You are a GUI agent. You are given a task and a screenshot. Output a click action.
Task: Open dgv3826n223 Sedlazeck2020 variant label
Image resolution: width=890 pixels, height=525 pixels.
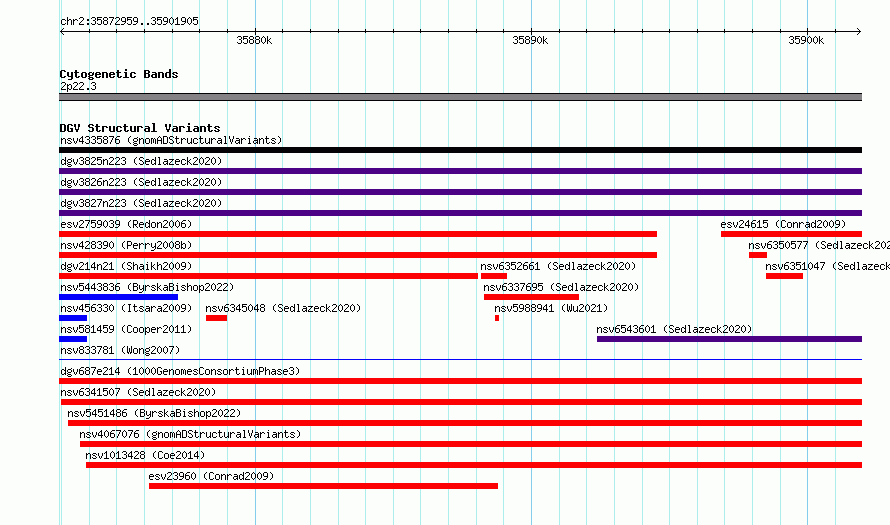coord(141,182)
